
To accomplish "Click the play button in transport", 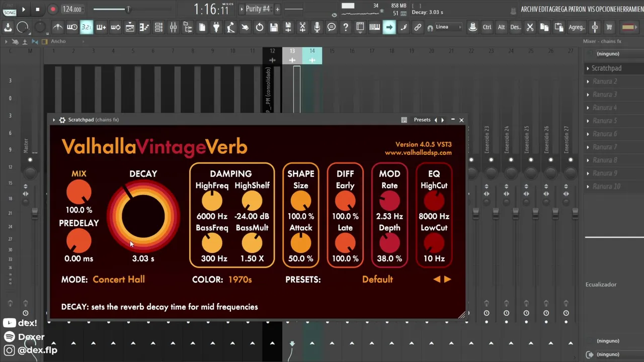I will (x=23, y=9).
